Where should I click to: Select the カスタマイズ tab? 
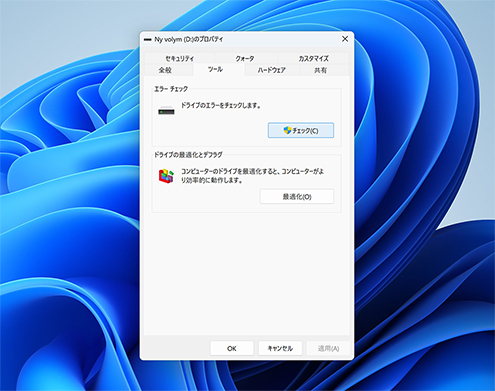pos(313,59)
